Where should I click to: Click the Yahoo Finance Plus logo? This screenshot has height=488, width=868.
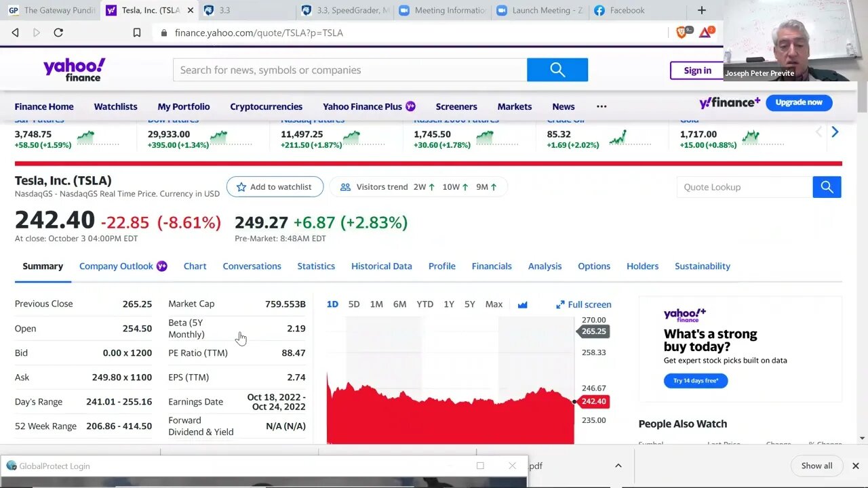pos(730,102)
